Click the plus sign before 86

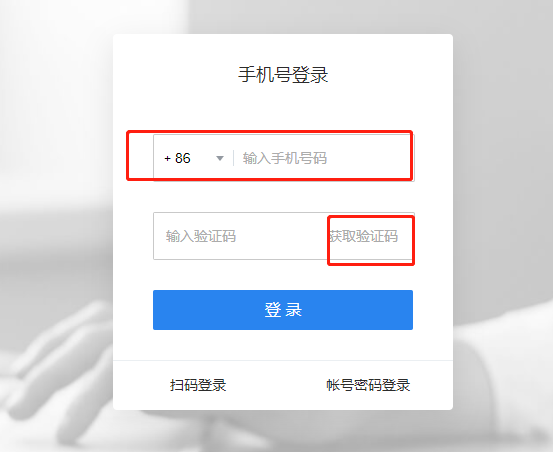coord(168,159)
